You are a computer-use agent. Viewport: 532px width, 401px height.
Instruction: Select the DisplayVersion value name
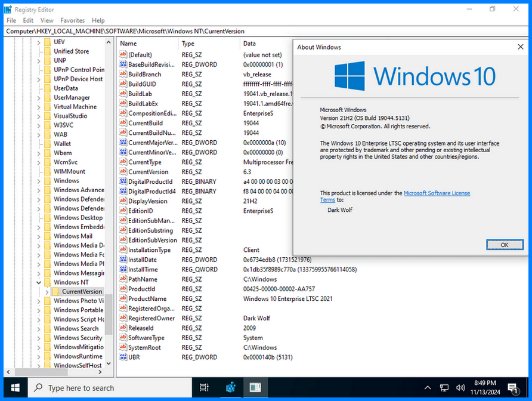tap(147, 201)
